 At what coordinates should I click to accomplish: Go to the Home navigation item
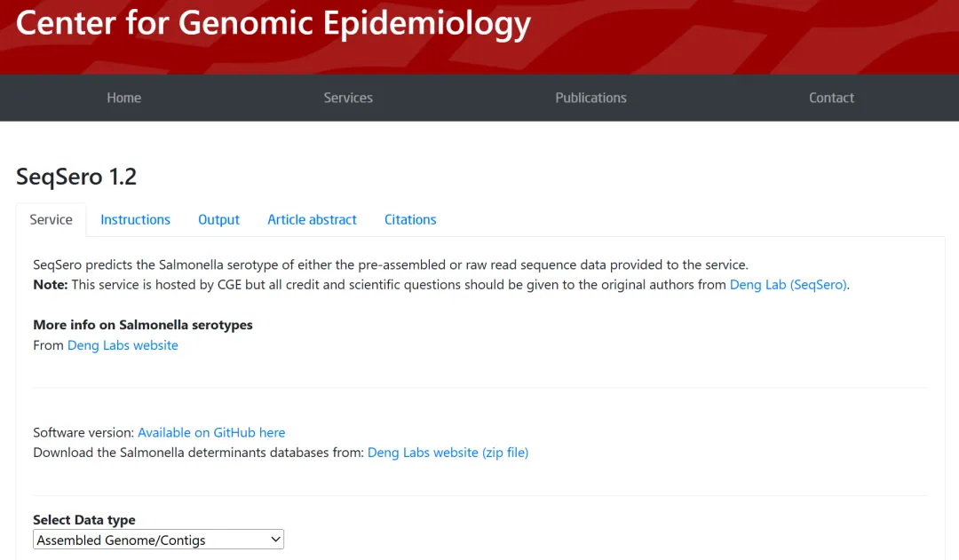coord(124,98)
